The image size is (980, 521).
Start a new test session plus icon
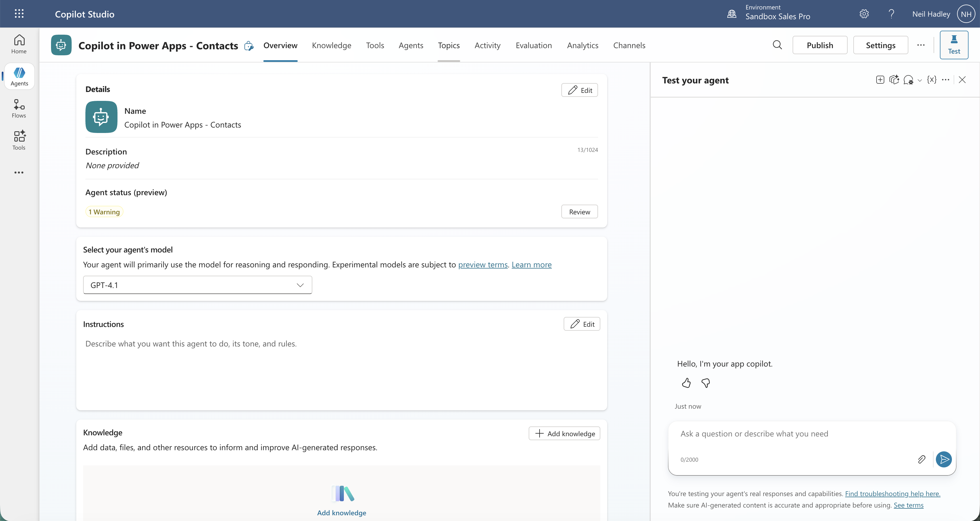[880, 80]
